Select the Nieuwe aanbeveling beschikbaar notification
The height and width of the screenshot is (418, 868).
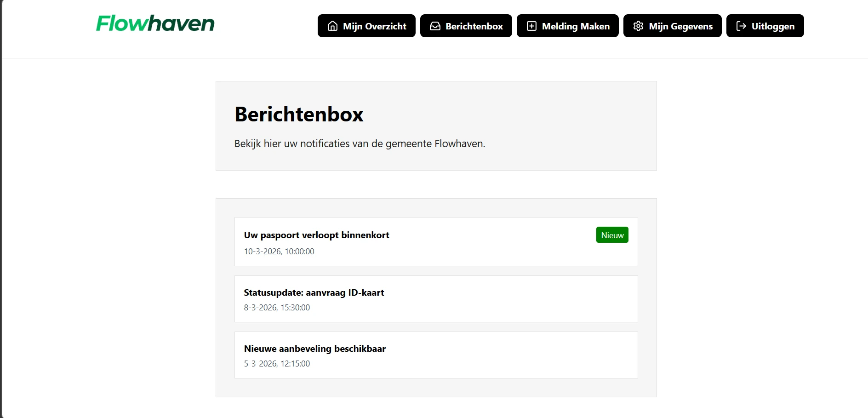(x=315, y=349)
